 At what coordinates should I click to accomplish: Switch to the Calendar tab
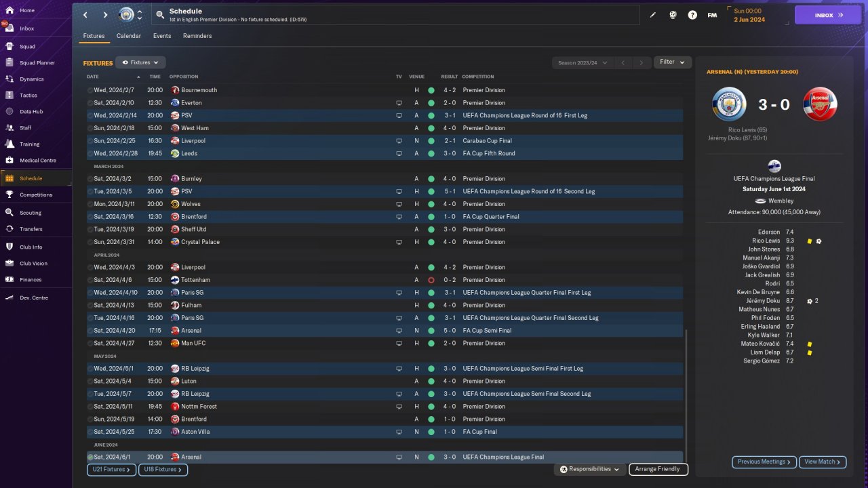click(129, 36)
